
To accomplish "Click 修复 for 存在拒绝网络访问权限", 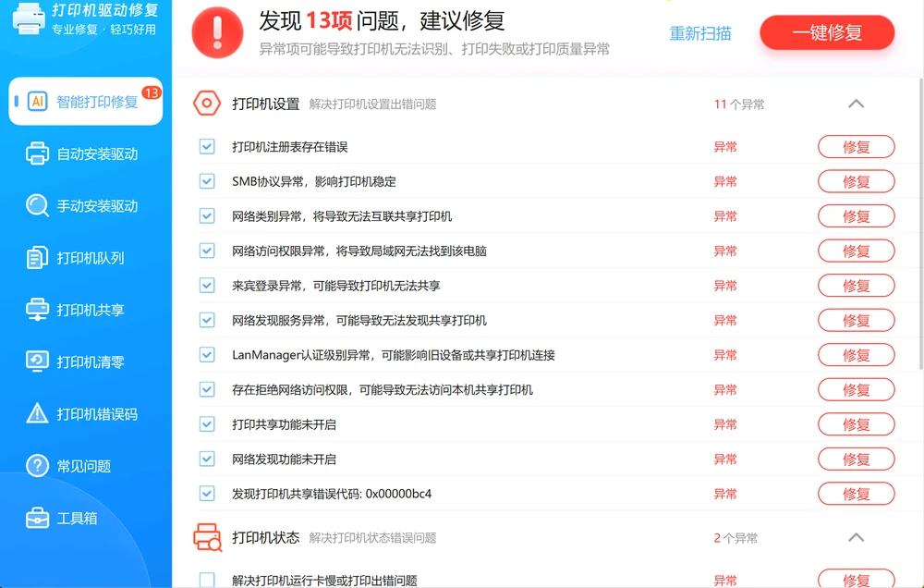I will [x=857, y=389].
